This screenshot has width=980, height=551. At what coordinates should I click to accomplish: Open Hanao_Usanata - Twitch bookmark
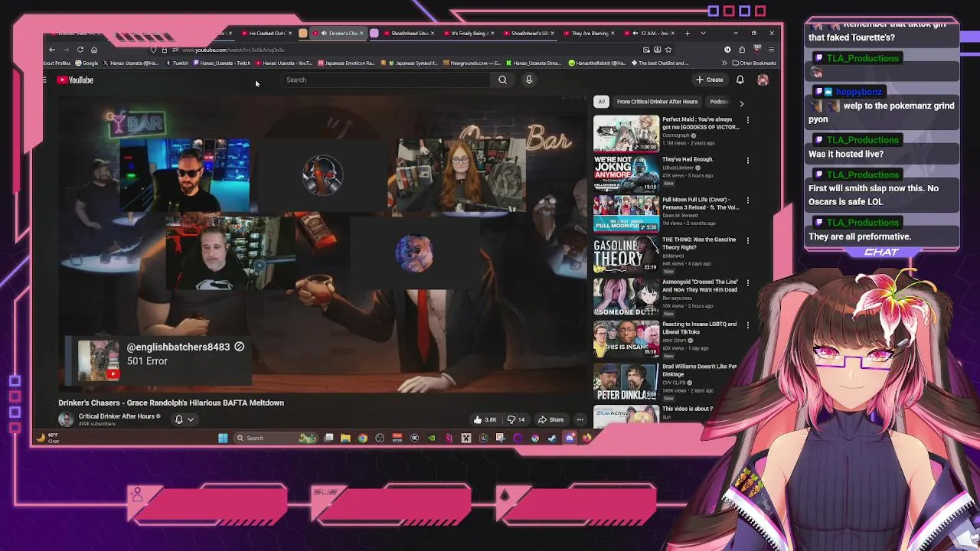pyautogui.click(x=222, y=63)
